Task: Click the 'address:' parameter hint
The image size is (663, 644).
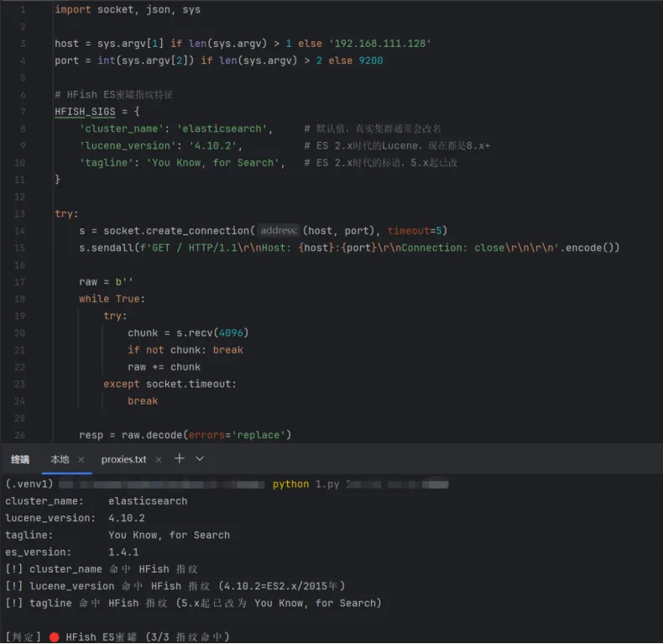Action: click(x=279, y=231)
